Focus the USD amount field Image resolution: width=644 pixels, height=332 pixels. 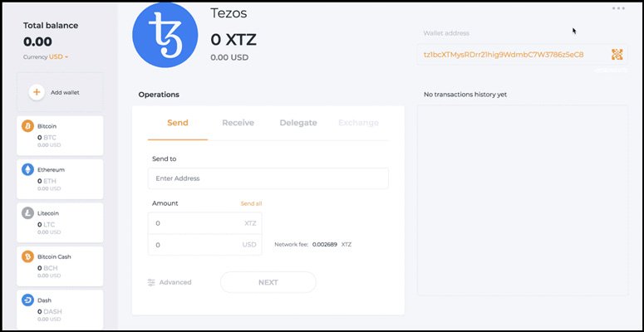tap(205, 245)
